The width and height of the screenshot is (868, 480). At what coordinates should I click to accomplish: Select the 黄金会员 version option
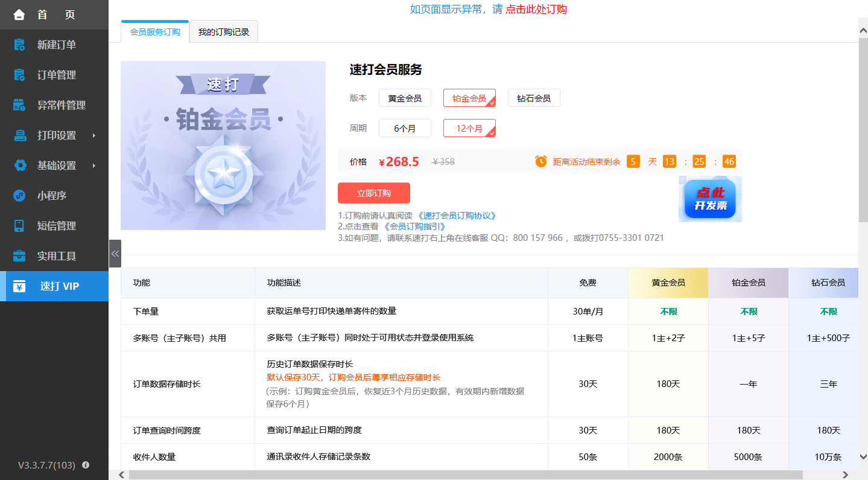coord(405,98)
